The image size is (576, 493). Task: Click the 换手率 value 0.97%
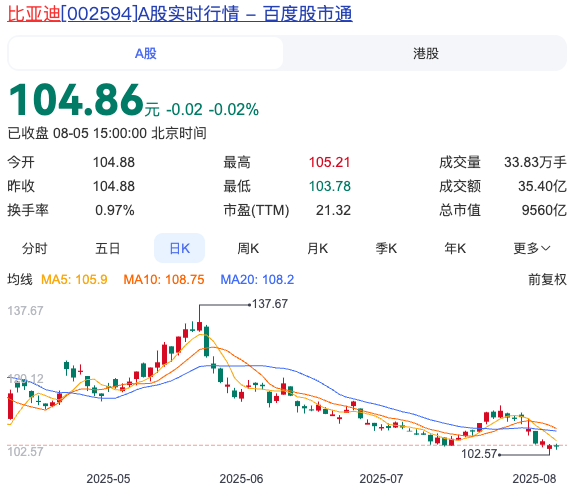(x=115, y=210)
